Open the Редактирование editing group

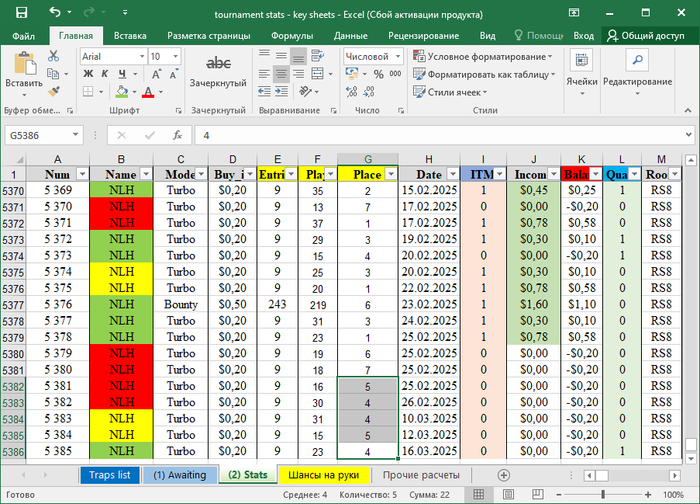638,72
